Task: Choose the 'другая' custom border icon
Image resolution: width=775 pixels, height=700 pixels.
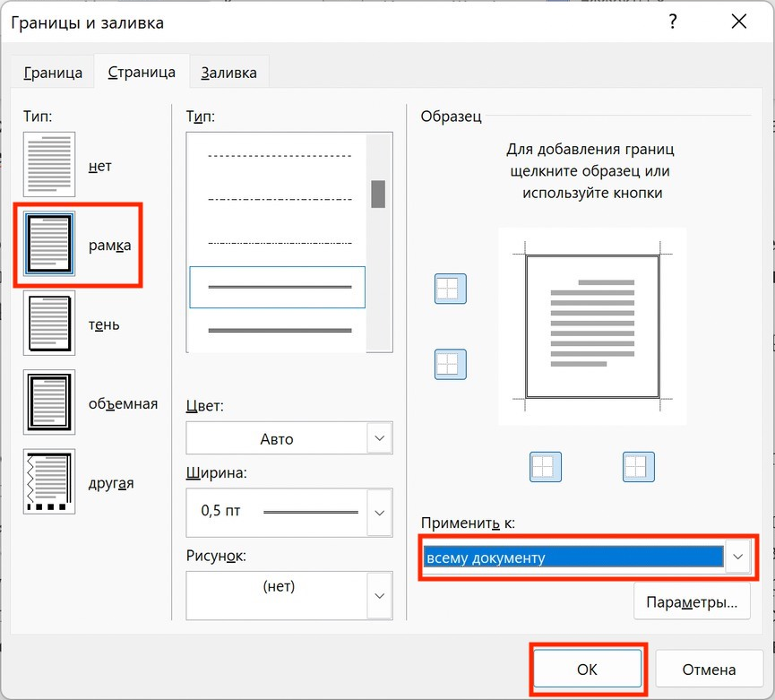Action: 49,481
